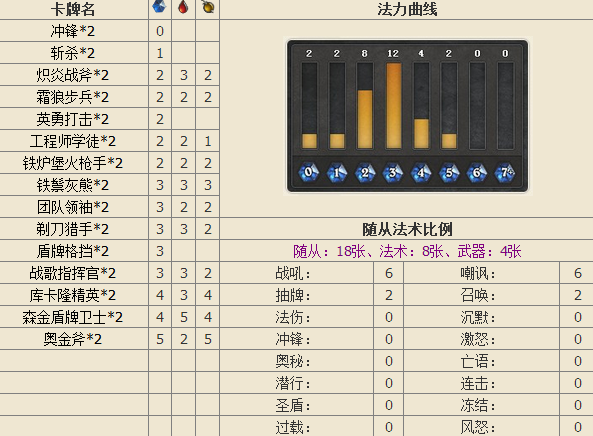
Task: Click the 随从法术比例 section header
Action: tap(407, 229)
